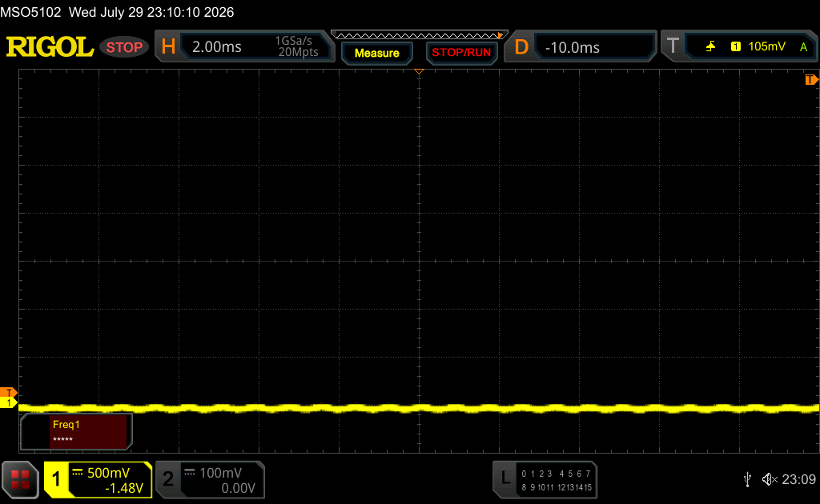Click the orange trigger level marker on left

(x=8, y=393)
